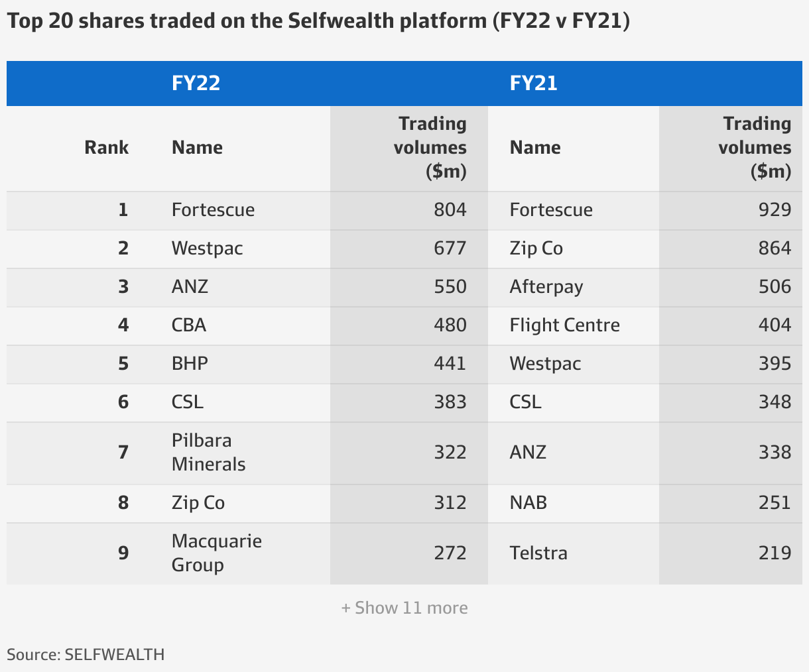
Task: Expand table with Show 11 more
Action: coord(404,608)
